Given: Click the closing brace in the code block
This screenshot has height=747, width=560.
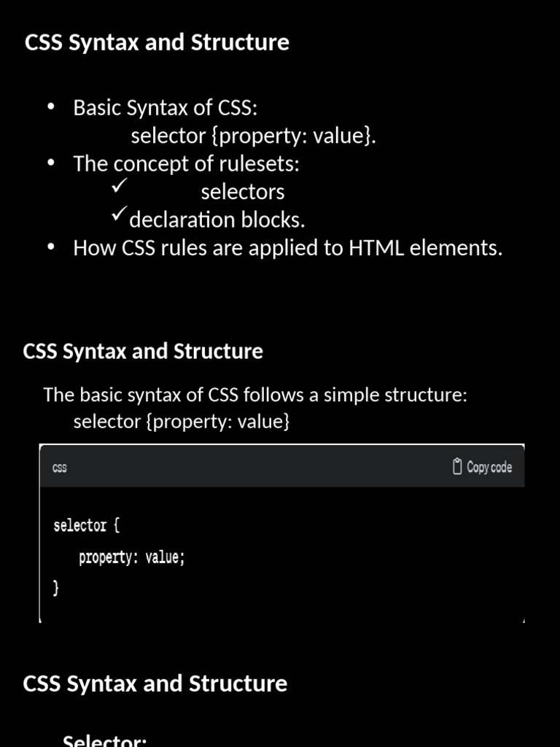Looking at the screenshot, I should coord(56,588).
